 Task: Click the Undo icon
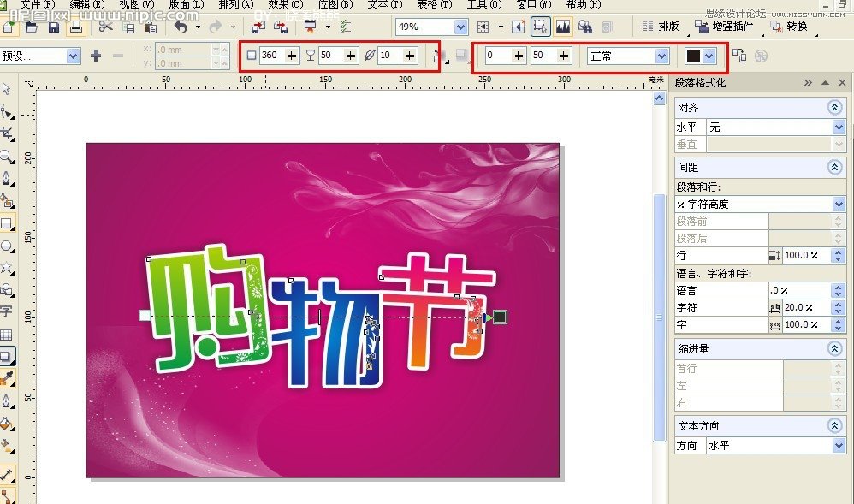181,27
